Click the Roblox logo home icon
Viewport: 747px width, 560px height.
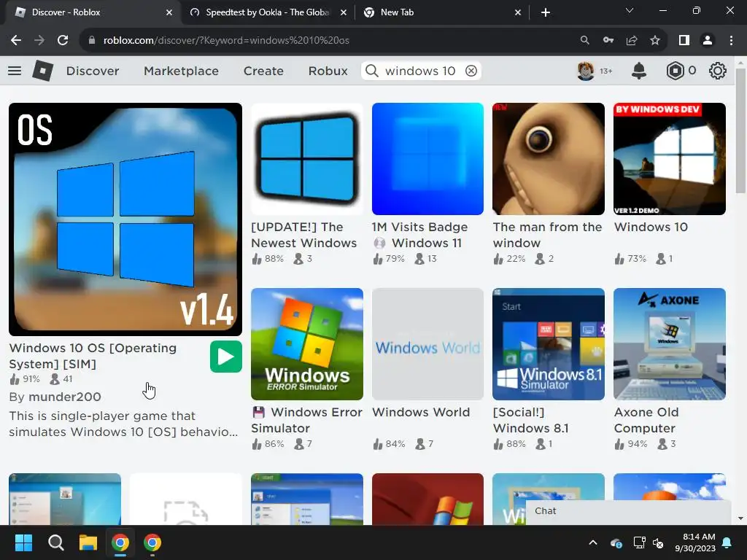(x=42, y=71)
